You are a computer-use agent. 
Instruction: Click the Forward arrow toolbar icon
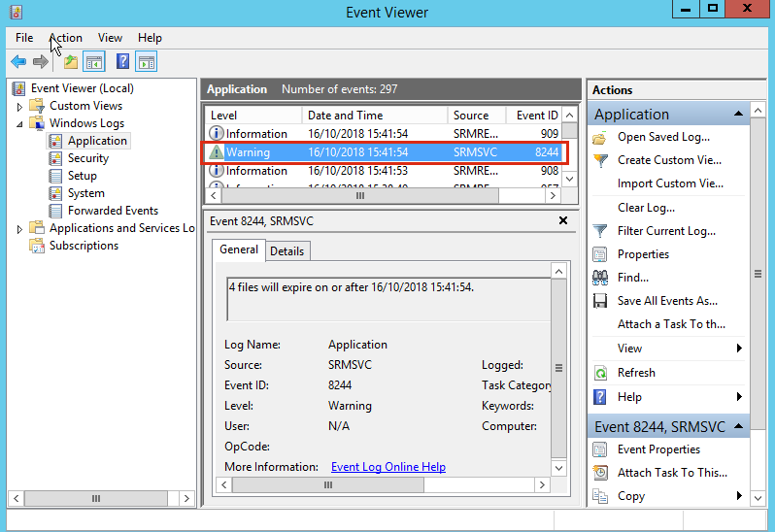(40, 62)
